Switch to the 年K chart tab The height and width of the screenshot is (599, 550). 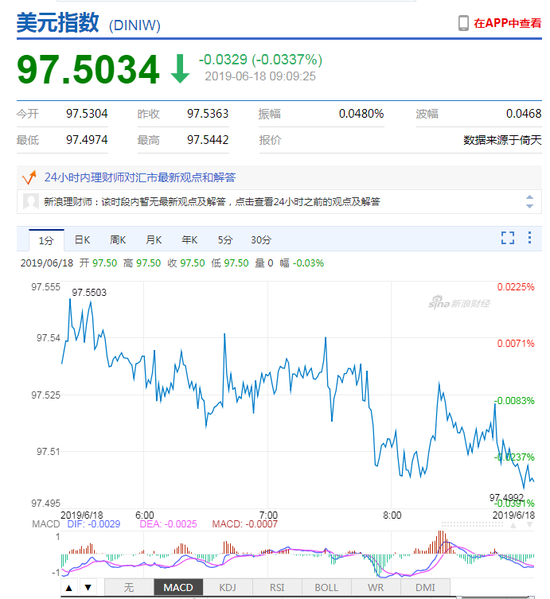click(189, 240)
